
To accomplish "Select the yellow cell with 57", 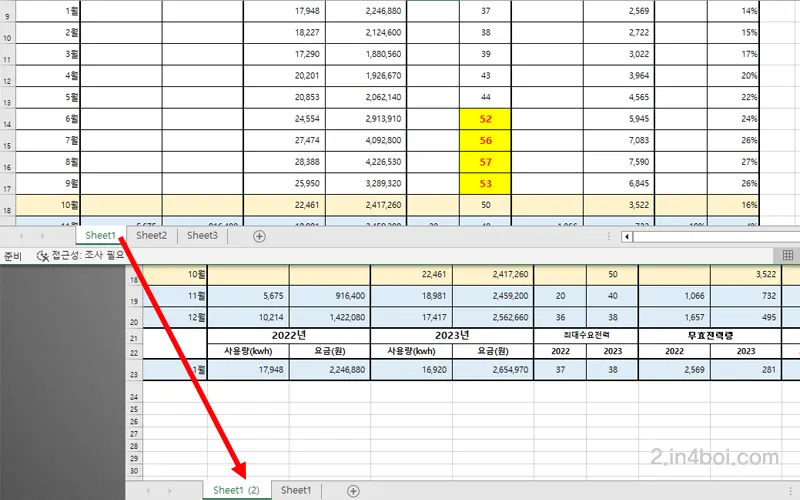I will tap(485, 162).
